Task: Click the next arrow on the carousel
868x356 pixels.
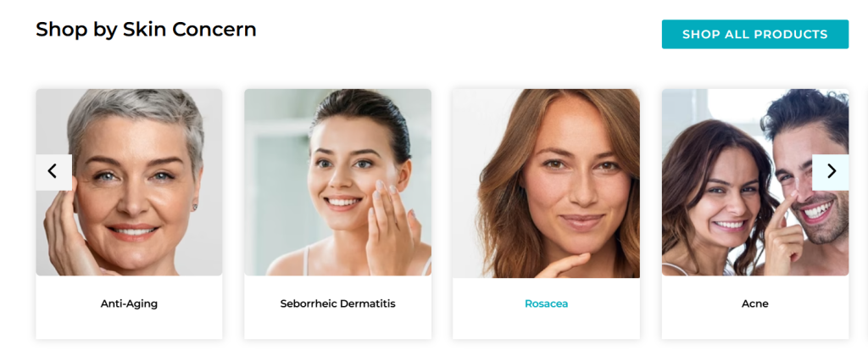Action: click(831, 172)
